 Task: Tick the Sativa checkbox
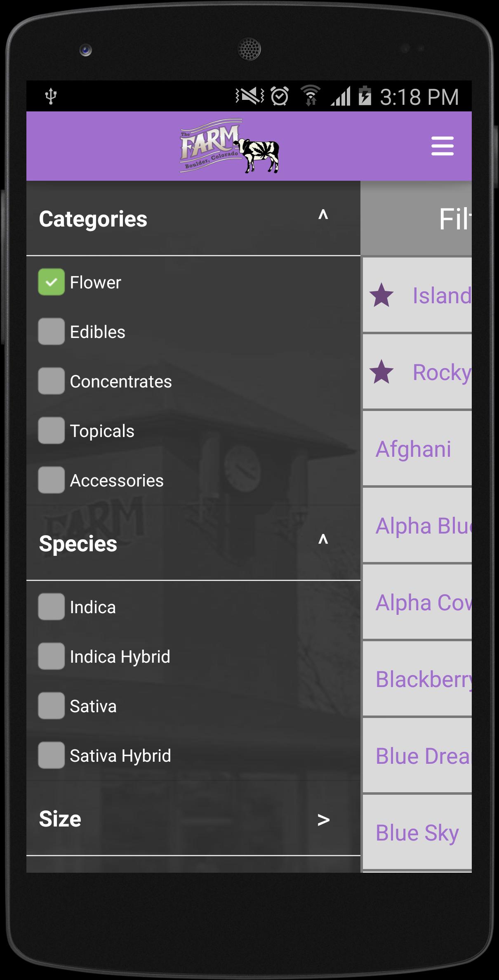tap(52, 706)
